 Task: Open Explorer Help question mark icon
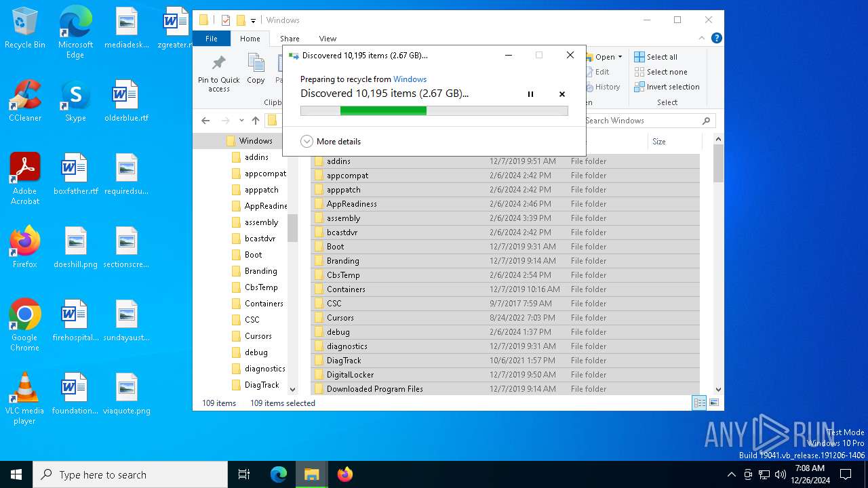click(x=716, y=39)
